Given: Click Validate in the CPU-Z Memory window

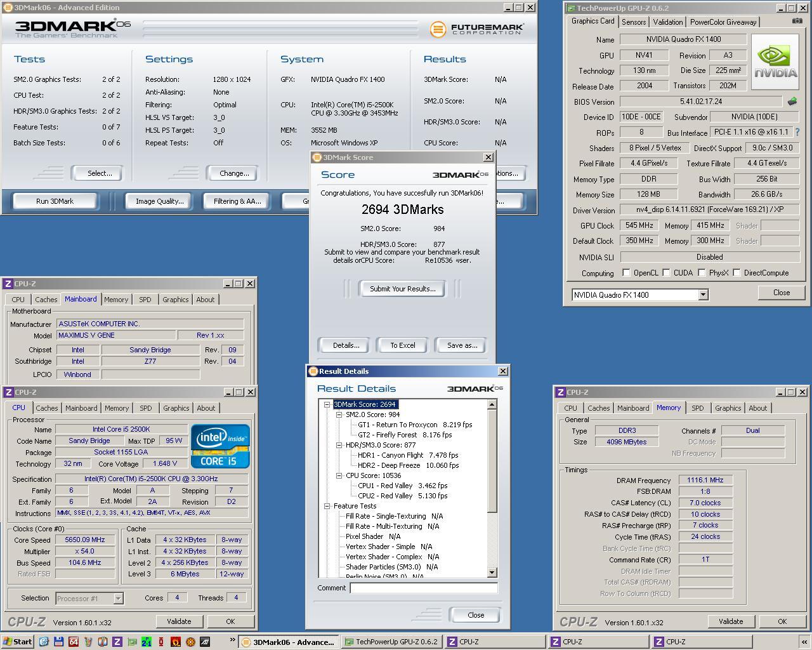Looking at the screenshot, I should [731, 621].
